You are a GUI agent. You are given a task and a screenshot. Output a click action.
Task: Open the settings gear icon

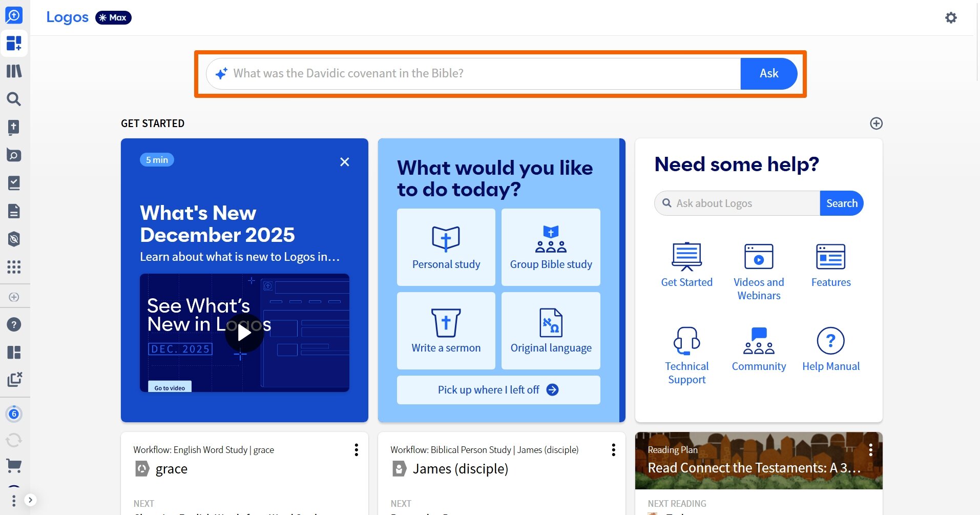click(x=951, y=18)
